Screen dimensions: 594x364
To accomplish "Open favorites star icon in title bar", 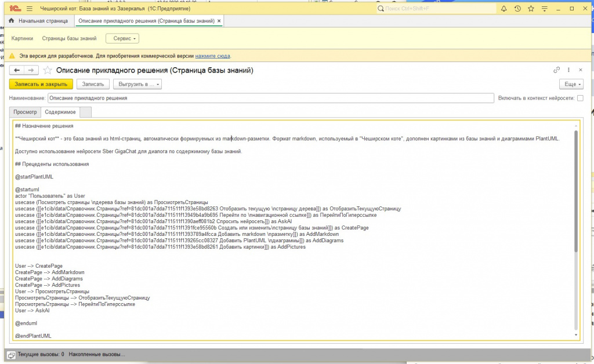I will tap(531, 8).
